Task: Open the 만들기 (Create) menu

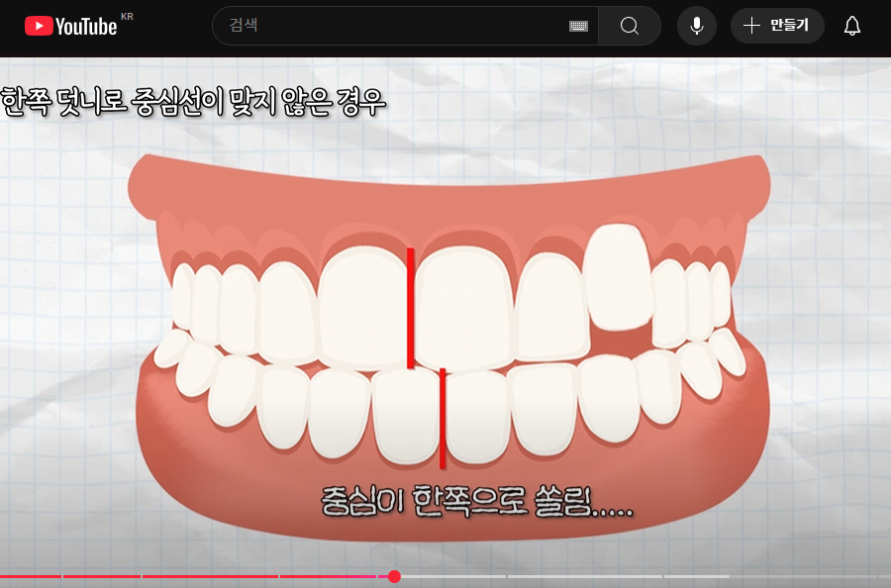Action: tap(777, 25)
